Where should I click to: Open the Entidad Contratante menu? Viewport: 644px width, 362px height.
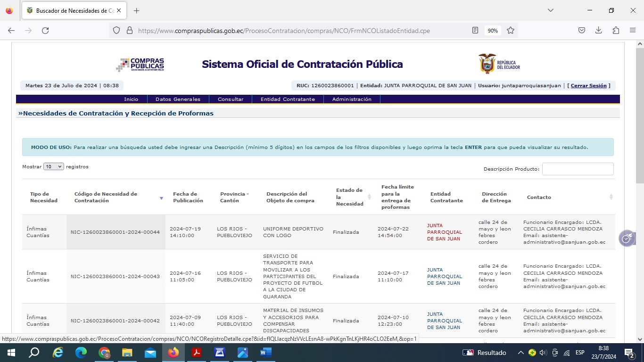pos(288,99)
